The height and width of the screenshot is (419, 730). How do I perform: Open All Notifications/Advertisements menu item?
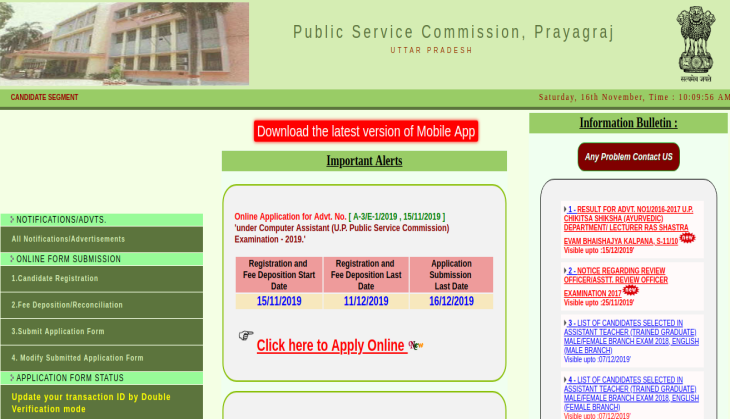click(101, 239)
